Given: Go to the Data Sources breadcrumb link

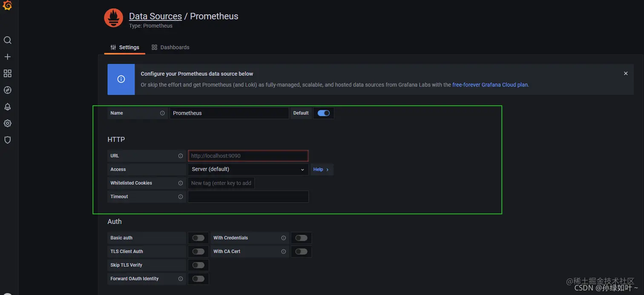Looking at the screenshot, I should coord(155,16).
